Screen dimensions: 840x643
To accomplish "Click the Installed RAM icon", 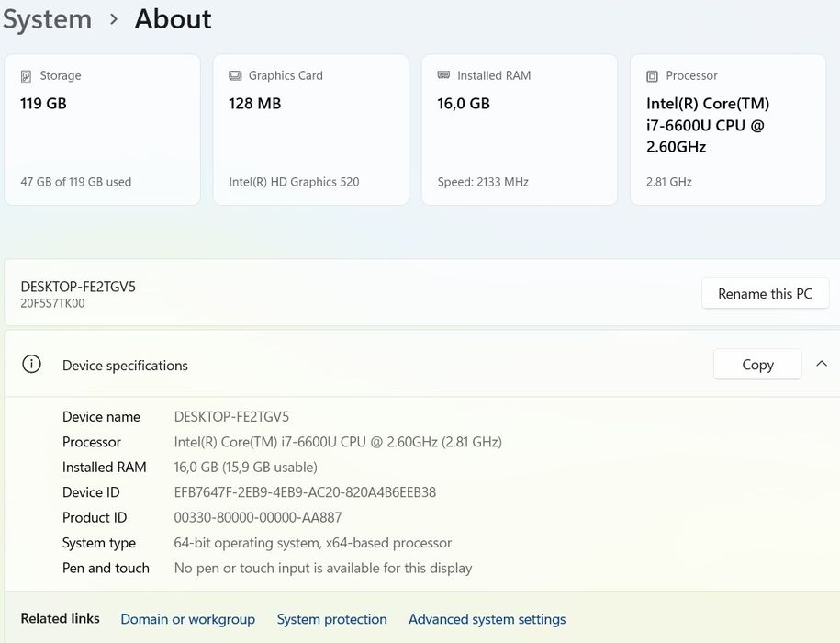I will [443, 76].
